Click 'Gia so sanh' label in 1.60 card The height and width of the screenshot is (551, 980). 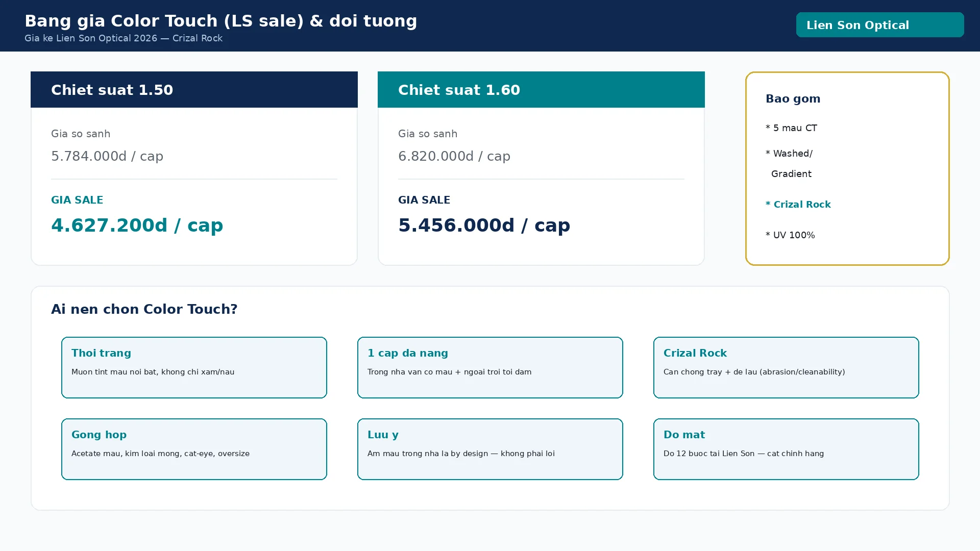428,134
